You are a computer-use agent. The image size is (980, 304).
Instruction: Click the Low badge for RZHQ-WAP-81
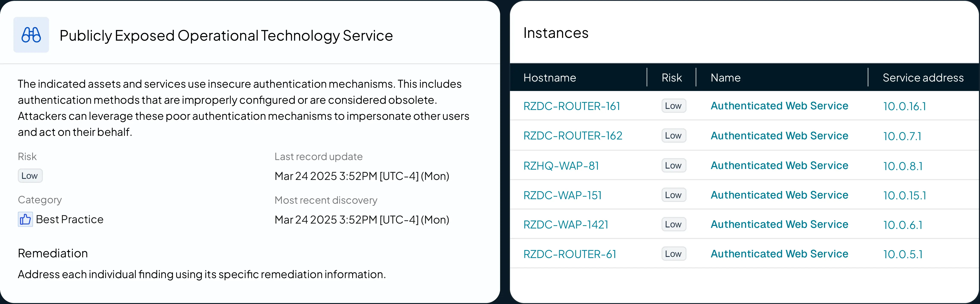tap(673, 166)
